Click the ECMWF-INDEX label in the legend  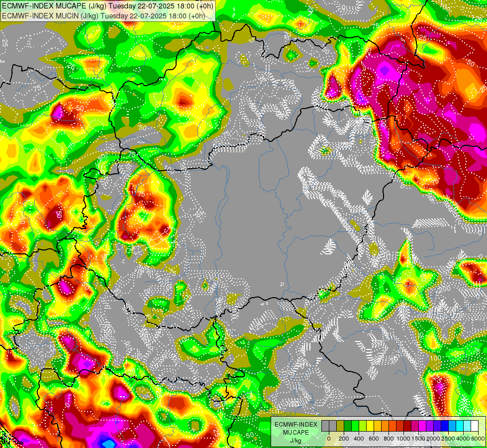296,425
